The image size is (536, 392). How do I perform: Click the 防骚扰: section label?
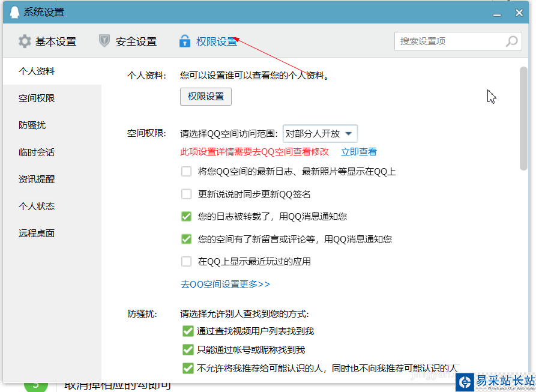click(x=142, y=314)
